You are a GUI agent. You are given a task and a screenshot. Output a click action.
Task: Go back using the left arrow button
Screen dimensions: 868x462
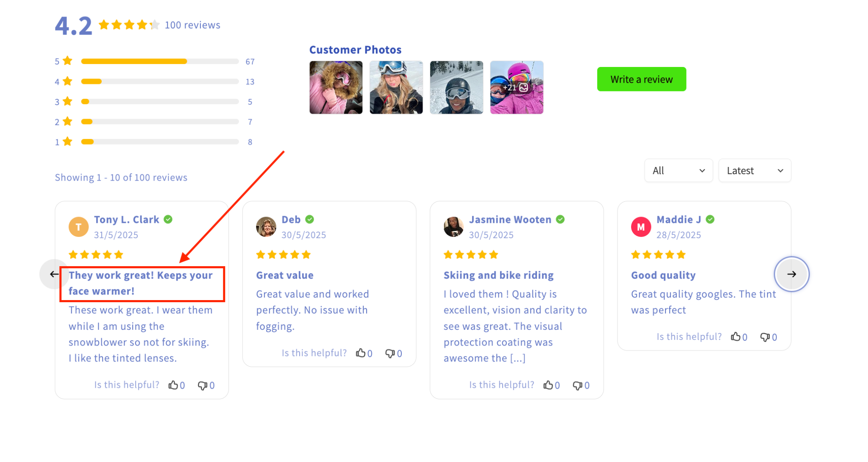tap(54, 274)
